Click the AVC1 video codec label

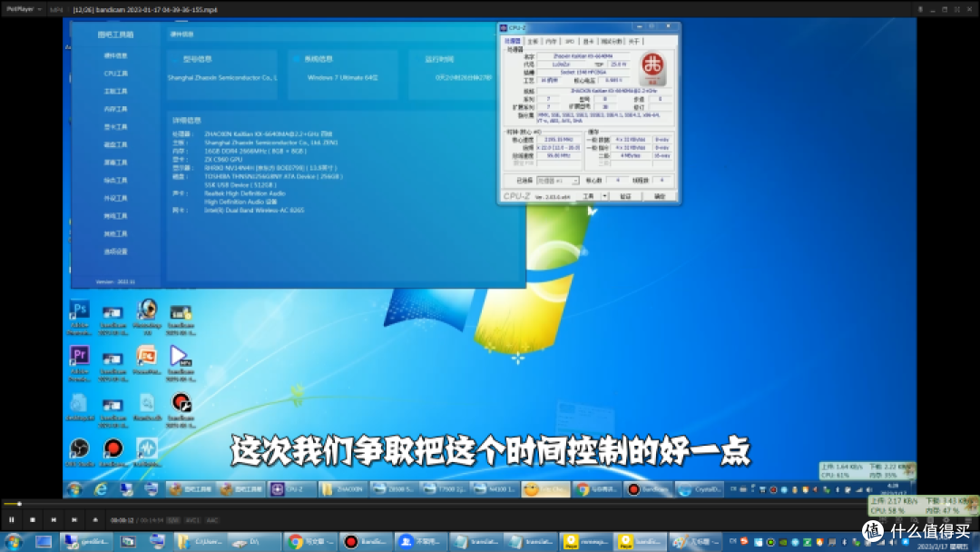[x=192, y=520]
